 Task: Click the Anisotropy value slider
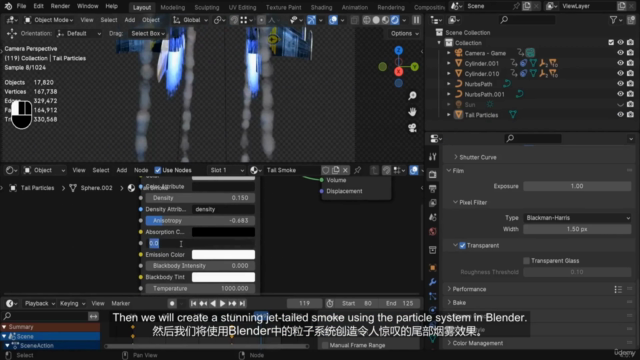200,220
